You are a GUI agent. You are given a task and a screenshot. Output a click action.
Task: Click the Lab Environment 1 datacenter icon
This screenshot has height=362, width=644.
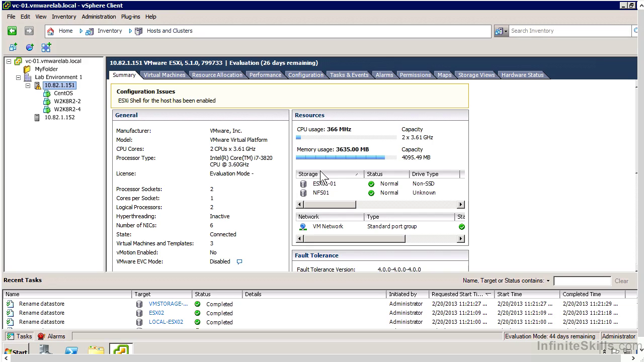click(x=28, y=77)
